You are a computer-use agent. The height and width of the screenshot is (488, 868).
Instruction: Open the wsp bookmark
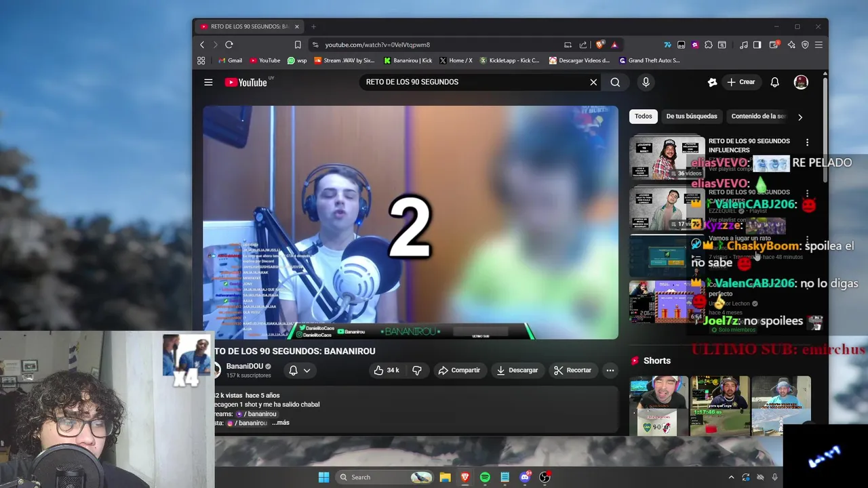pos(297,60)
